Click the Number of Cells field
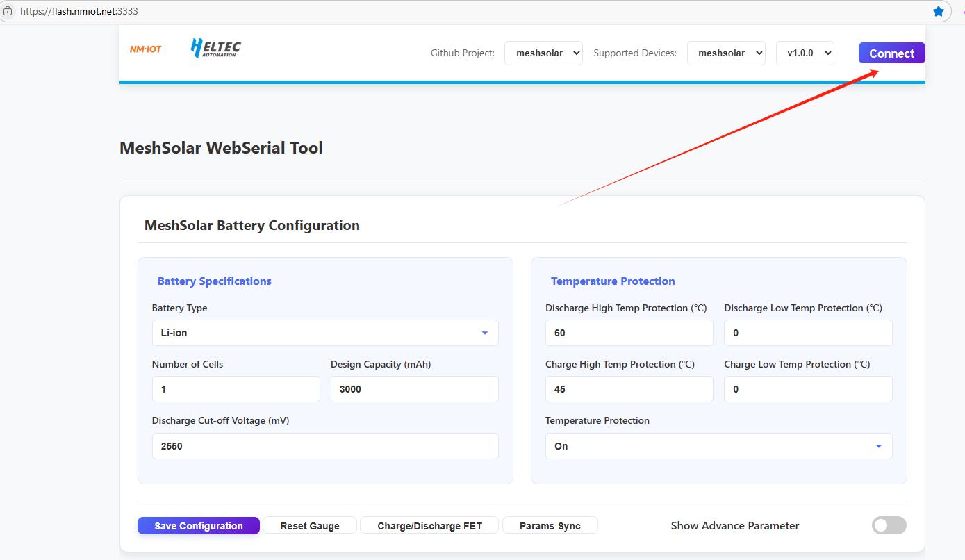Screen dimensions: 965x560 tap(236, 389)
